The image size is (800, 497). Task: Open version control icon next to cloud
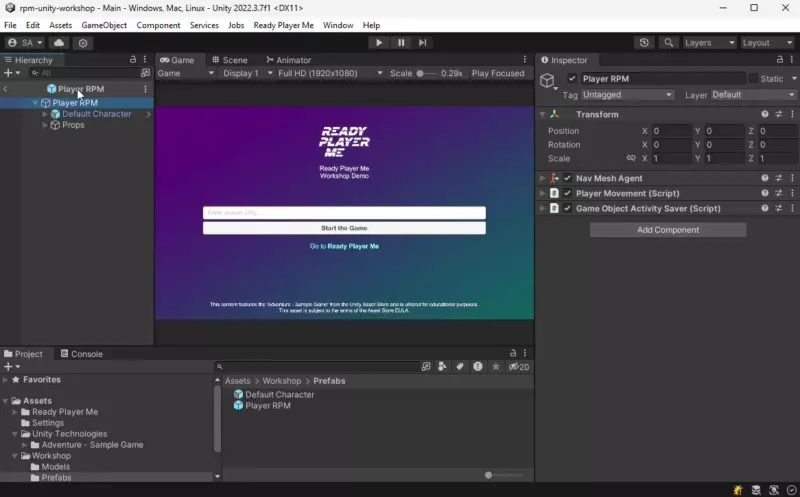[83, 43]
